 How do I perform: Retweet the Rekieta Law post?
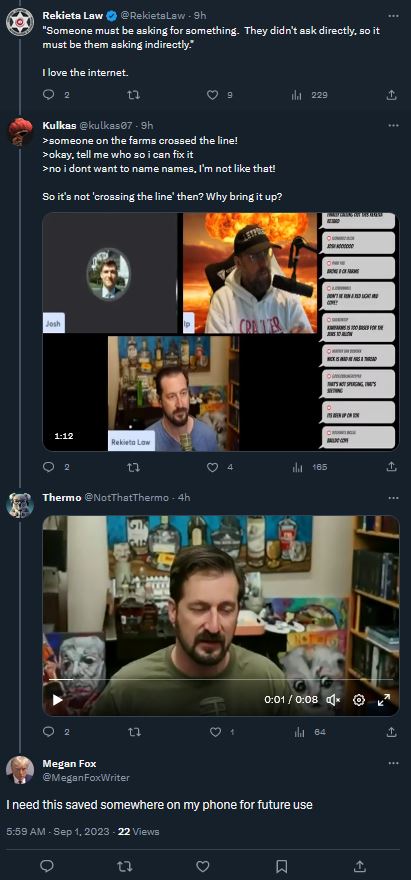pos(134,95)
